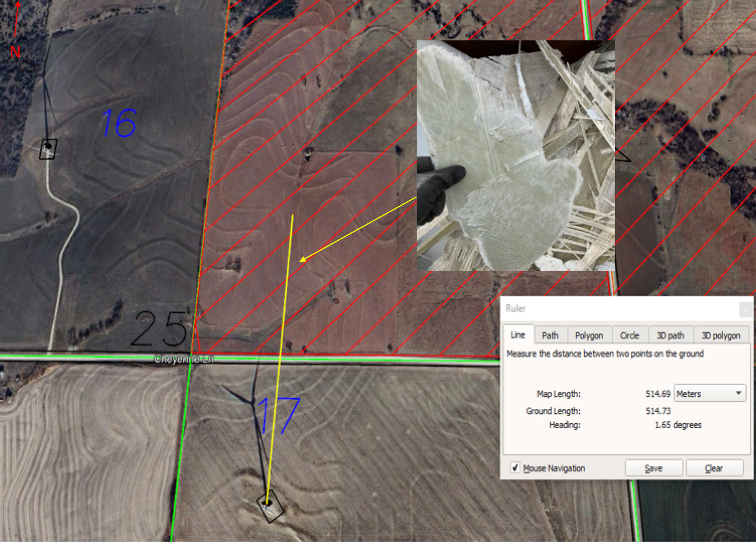Switch to the Line tab in Ruler
The height and width of the screenshot is (543, 756).
[x=518, y=335]
